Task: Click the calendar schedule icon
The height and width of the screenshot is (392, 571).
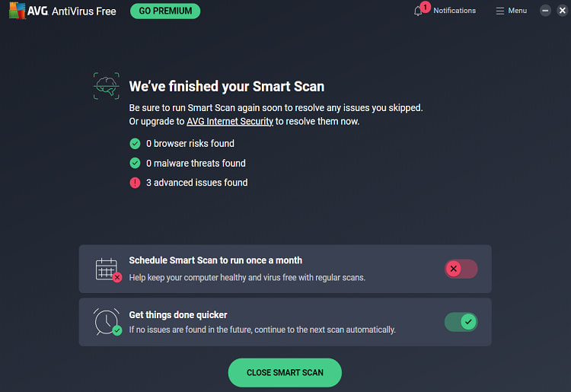Action: (x=108, y=269)
